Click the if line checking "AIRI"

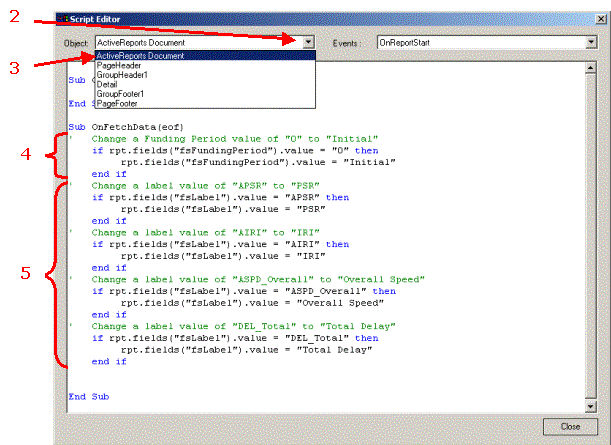pos(221,244)
